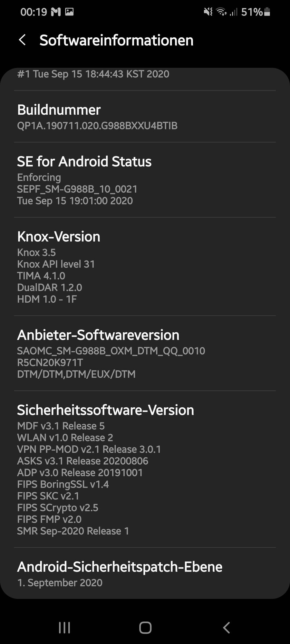Tap the Wi-Fi status icon

221,12
